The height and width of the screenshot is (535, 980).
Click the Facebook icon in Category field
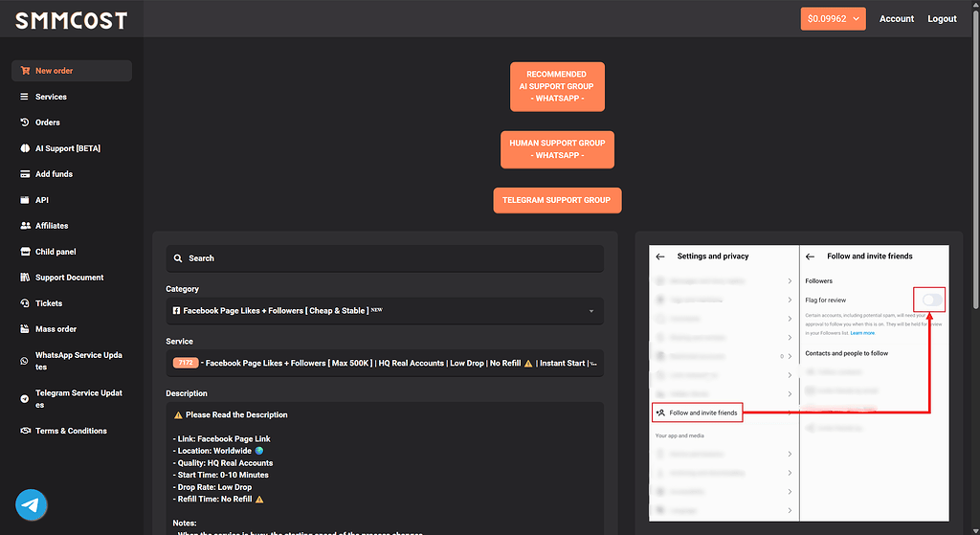pos(176,311)
